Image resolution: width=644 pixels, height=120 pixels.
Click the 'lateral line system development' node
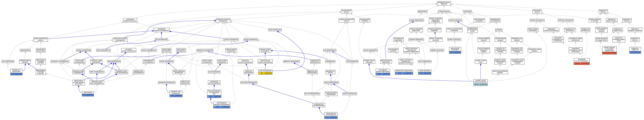pyautogui.click(x=245, y=61)
